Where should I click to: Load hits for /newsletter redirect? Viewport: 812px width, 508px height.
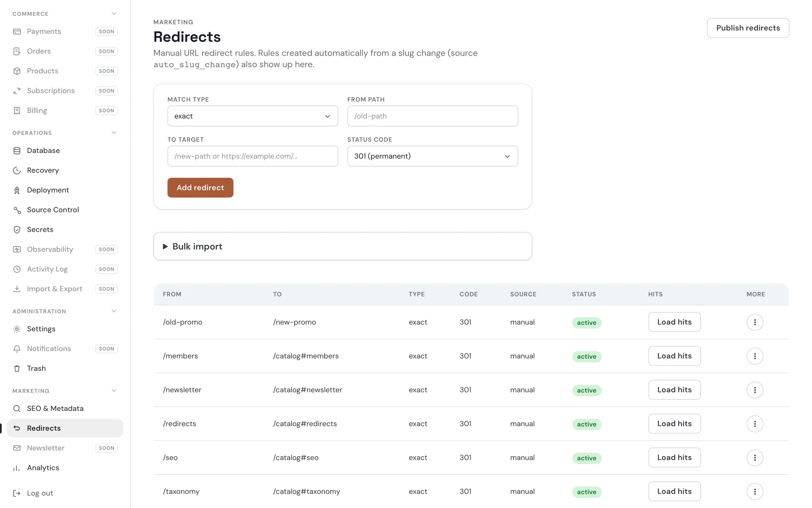(674, 390)
